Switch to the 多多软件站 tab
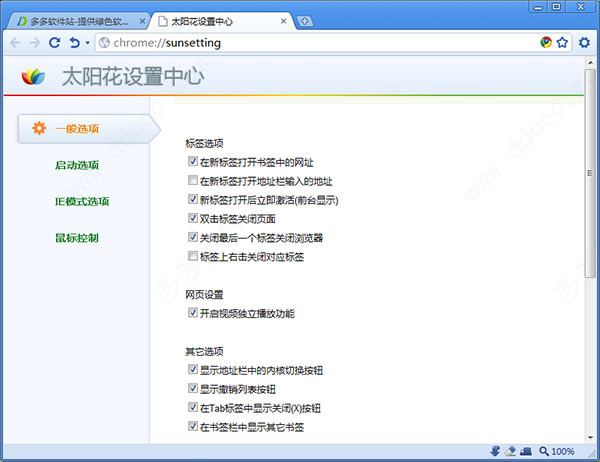Viewport: 600px width, 462px height. click(77, 21)
